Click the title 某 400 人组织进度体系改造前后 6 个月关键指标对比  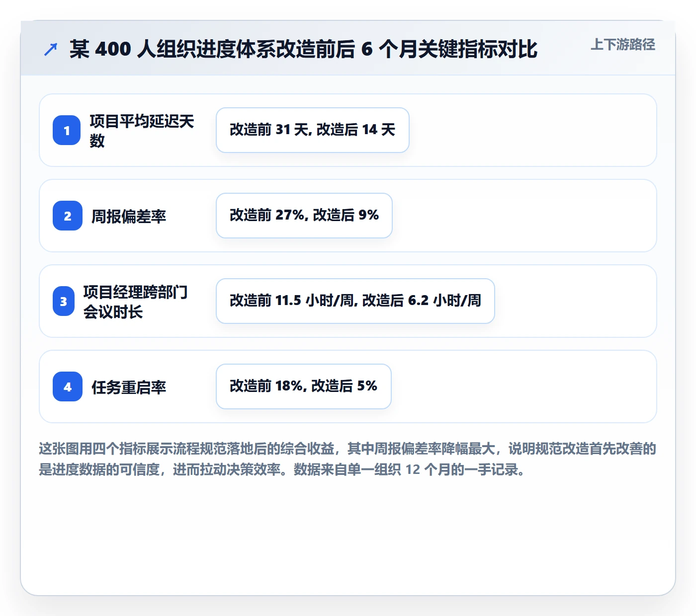(x=303, y=49)
